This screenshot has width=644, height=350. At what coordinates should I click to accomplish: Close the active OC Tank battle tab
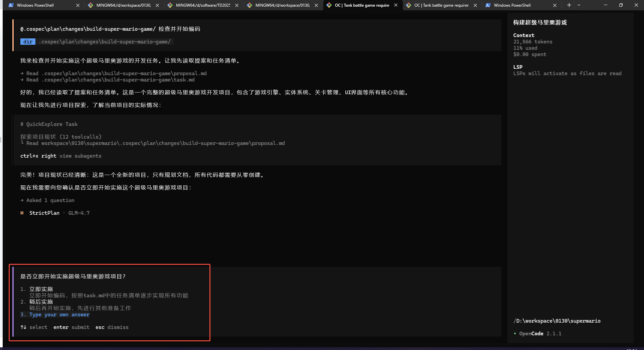396,5
